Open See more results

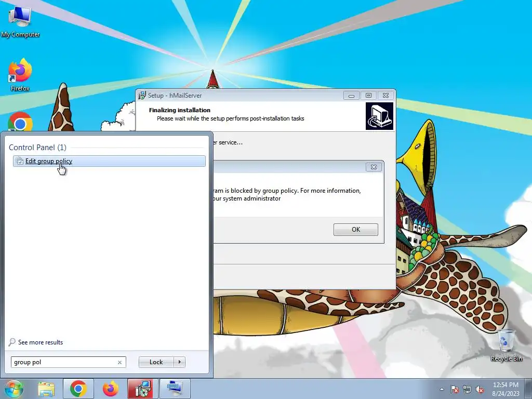[x=41, y=342]
